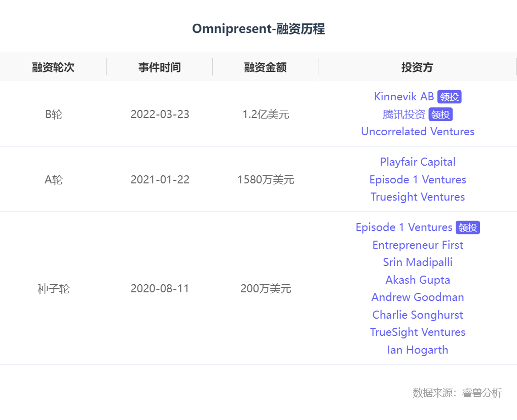Open the Playfair Capital link
The image size is (517, 420).
point(418,162)
